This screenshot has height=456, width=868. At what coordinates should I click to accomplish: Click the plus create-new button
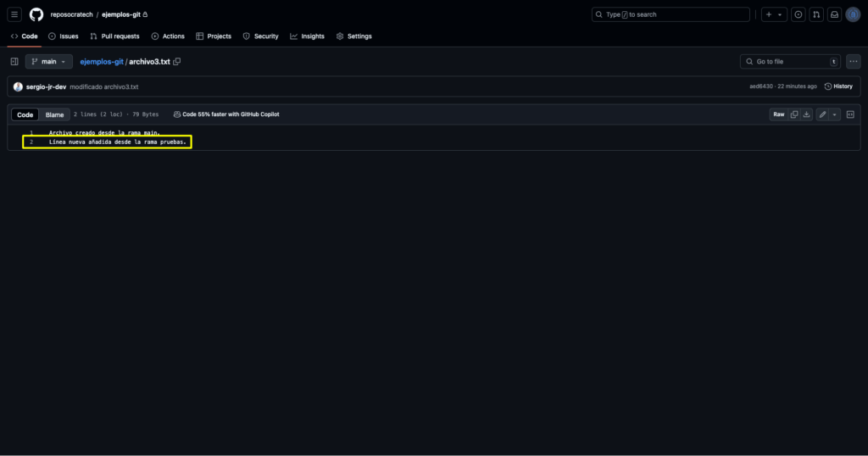coord(768,14)
